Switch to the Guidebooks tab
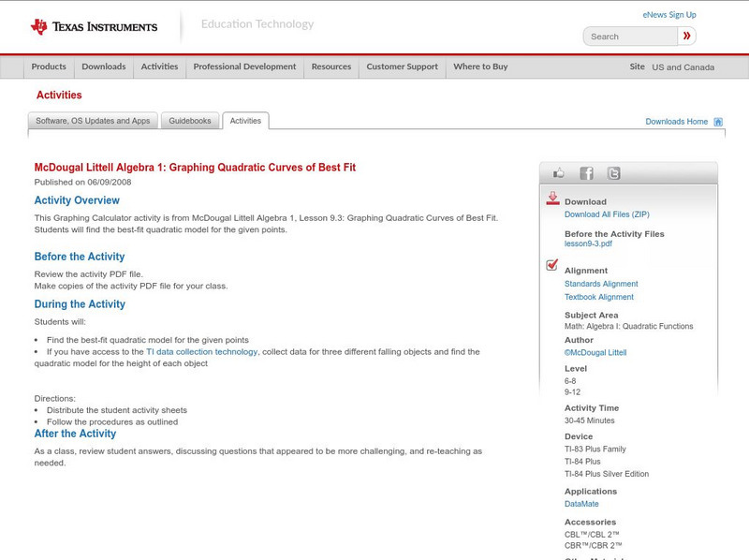The height and width of the screenshot is (560, 749). click(x=191, y=121)
